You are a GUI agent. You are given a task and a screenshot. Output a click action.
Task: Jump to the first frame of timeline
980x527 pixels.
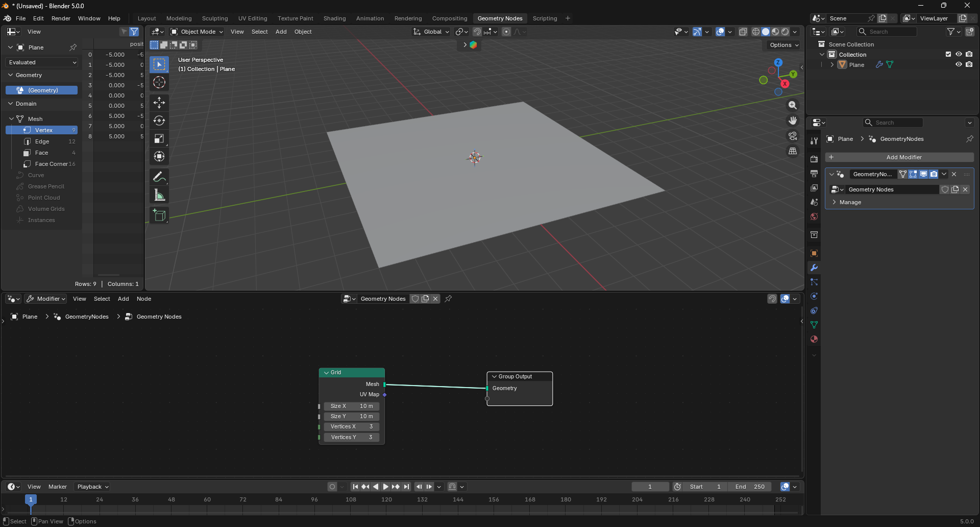coord(355,487)
